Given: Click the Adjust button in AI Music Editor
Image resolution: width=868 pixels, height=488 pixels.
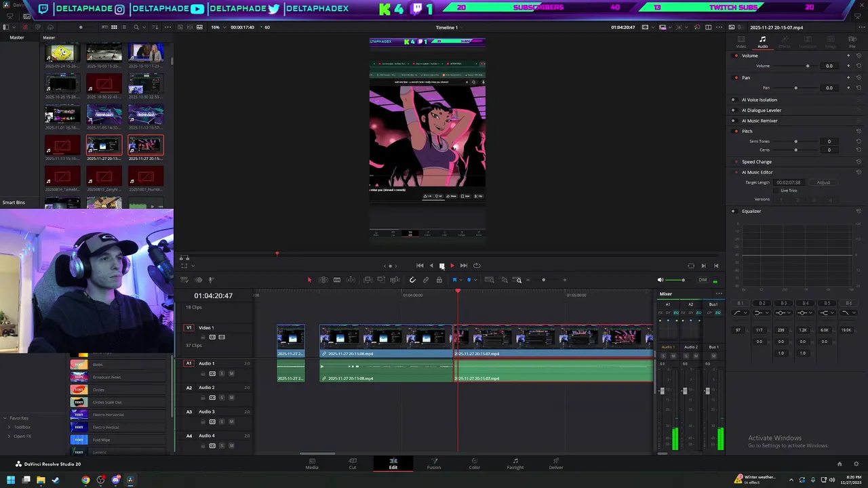Looking at the screenshot, I should click(823, 182).
